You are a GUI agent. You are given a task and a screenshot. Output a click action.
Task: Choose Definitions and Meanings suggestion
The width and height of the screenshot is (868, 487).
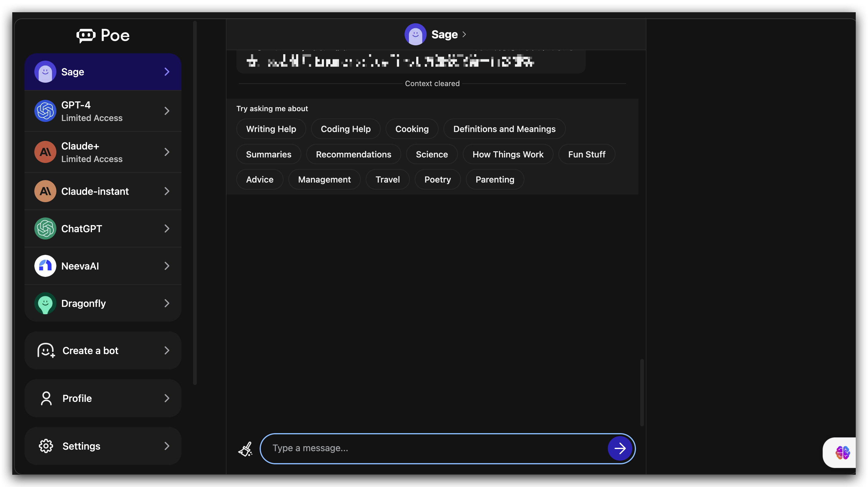point(504,129)
